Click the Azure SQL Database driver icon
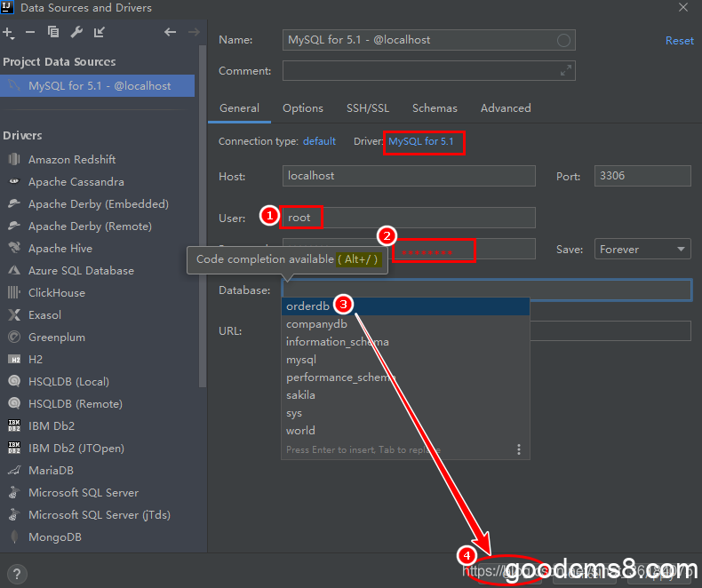Screen dimensions: 702x588 [14, 270]
